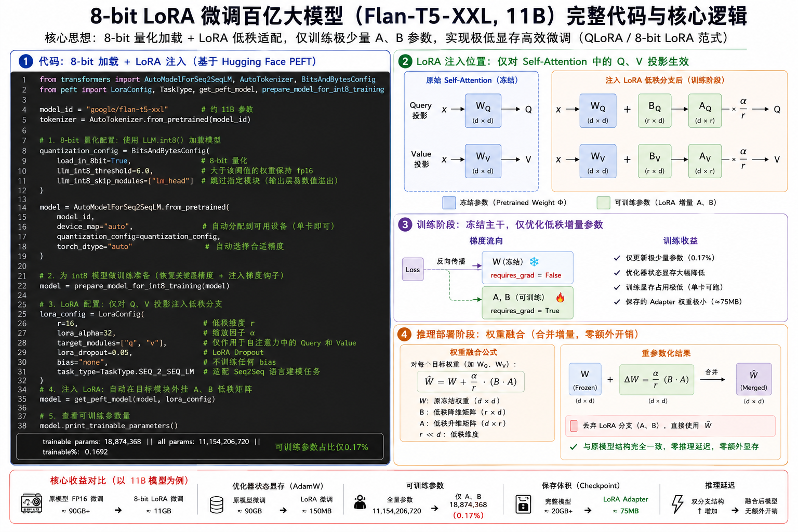
Task: Click the green BQ (r × d) box
Action: click(655, 111)
